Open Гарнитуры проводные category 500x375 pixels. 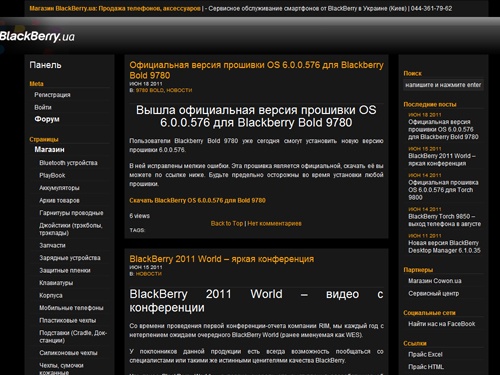pos(71,213)
